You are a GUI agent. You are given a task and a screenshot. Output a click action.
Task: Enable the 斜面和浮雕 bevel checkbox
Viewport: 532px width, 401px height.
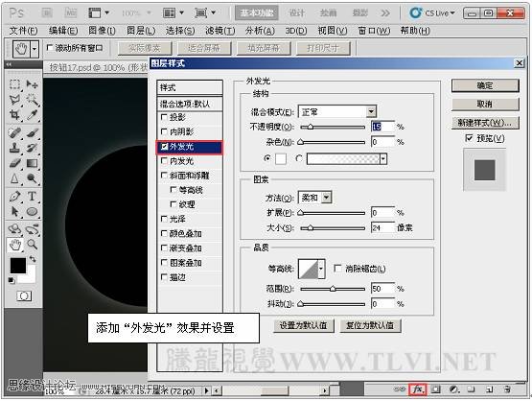pyautogui.click(x=164, y=176)
